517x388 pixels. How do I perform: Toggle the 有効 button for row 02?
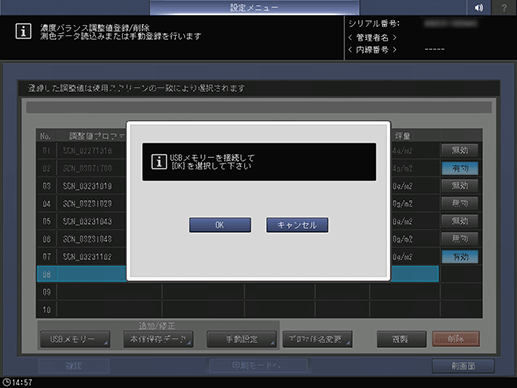click(460, 168)
